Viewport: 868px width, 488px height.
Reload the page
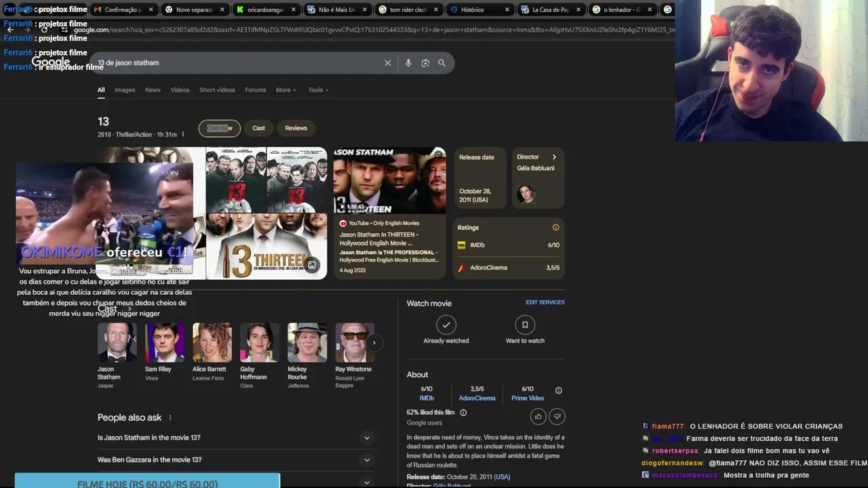[x=44, y=30]
